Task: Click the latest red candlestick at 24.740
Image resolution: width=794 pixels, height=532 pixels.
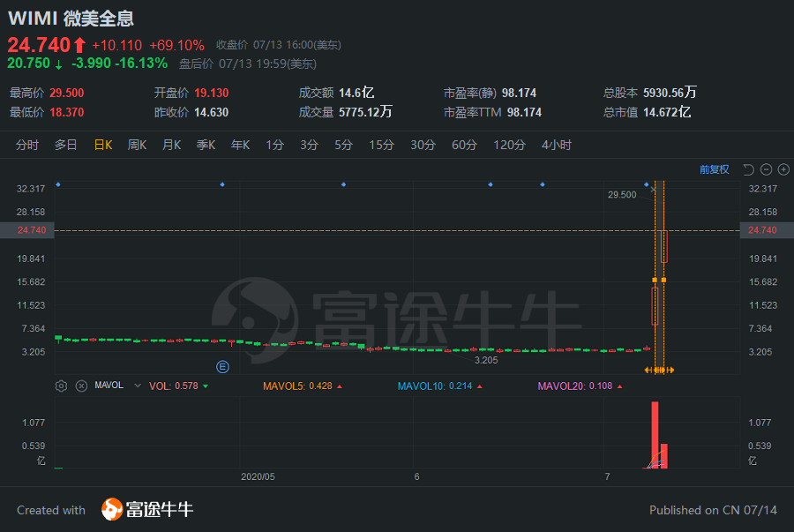Action: click(x=663, y=246)
